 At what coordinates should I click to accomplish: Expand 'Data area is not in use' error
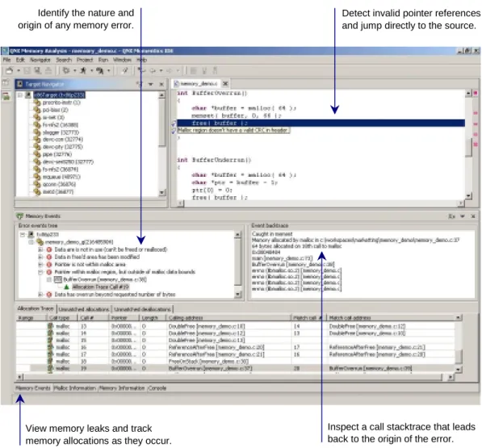[40, 249]
